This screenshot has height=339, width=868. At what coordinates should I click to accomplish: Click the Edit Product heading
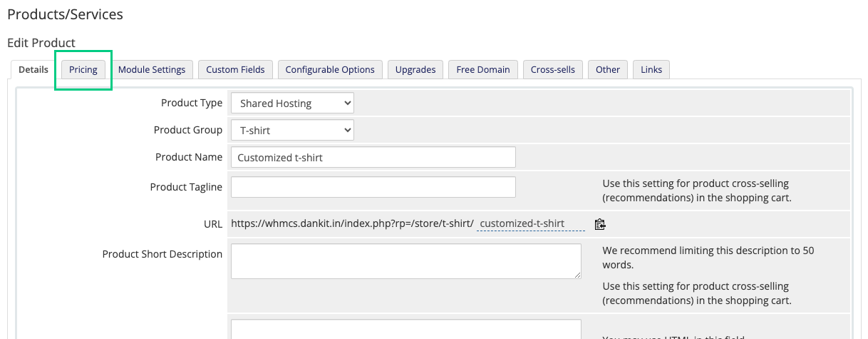pos(41,43)
